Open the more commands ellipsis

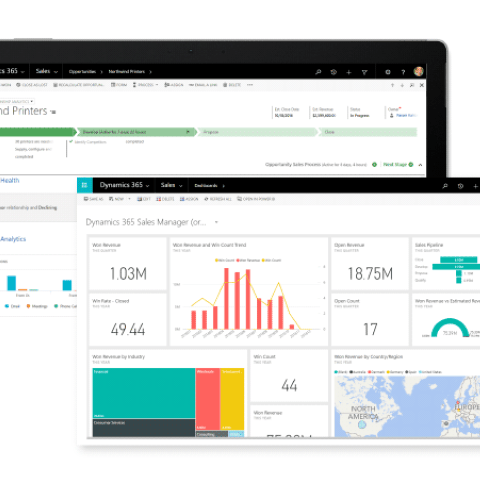pos(250,85)
